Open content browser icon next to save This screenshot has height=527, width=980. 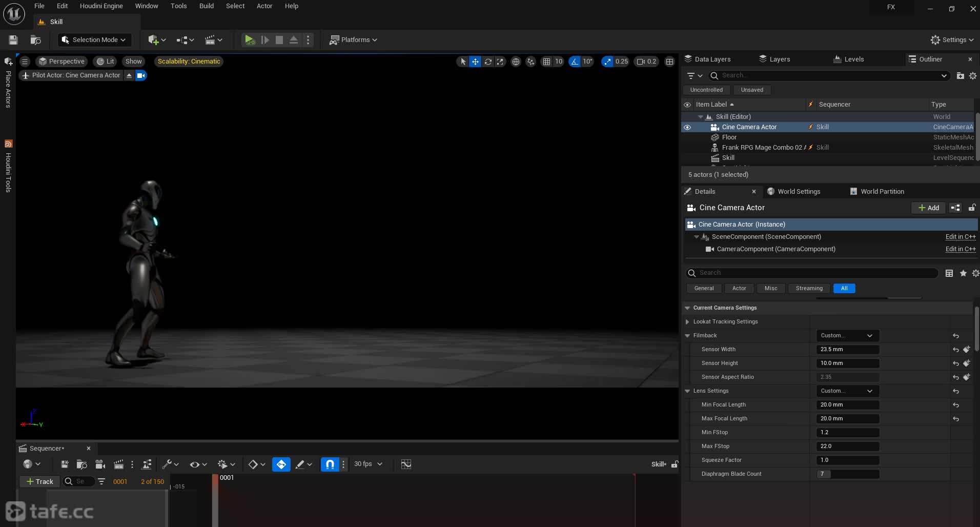tap(35, 40)
